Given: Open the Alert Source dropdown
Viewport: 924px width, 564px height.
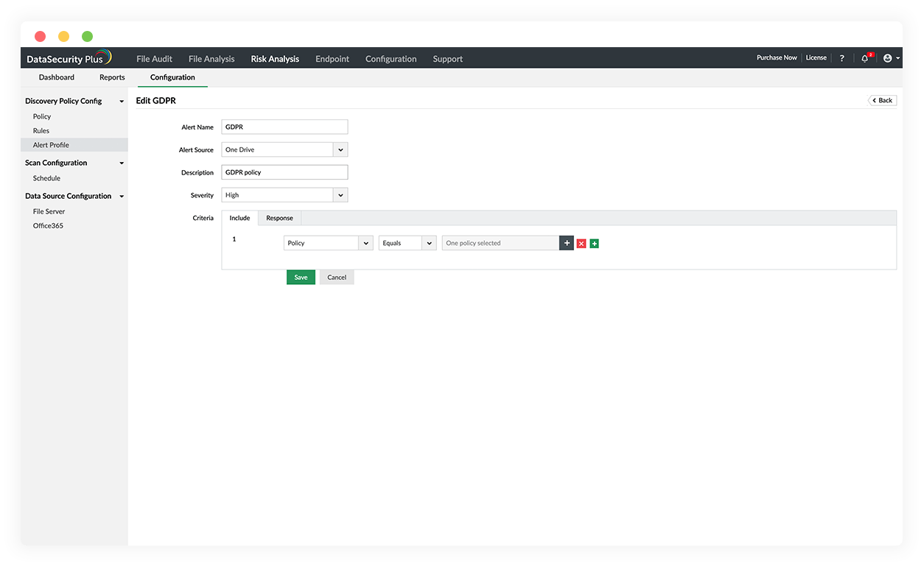Looking at the screenshot, I should [x=284, y=149].
